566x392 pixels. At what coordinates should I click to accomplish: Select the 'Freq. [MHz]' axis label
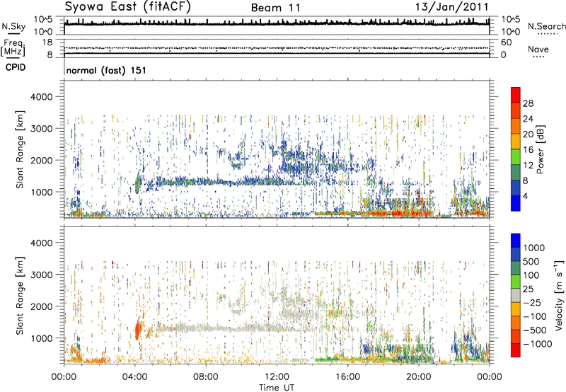[13, 47]
